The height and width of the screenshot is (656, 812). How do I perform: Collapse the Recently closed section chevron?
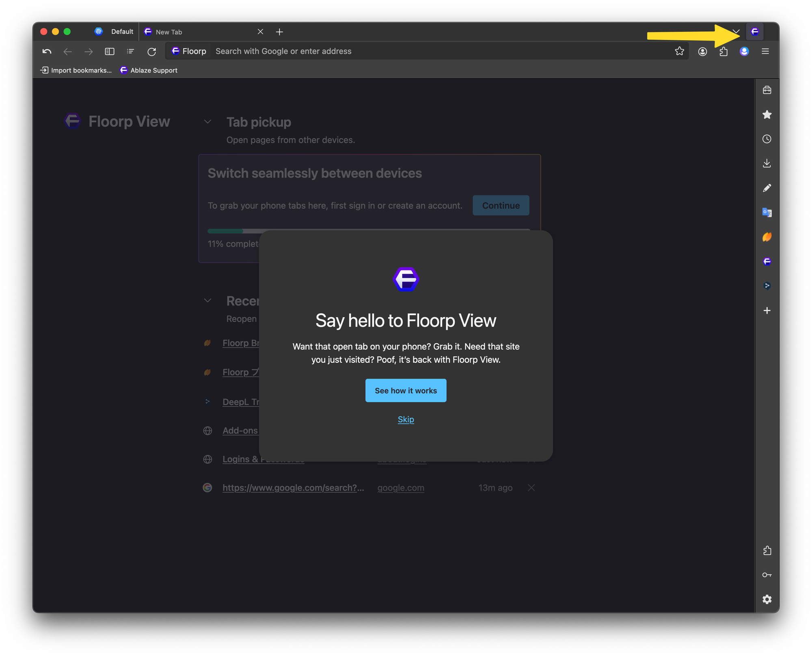tap(207, 301)
